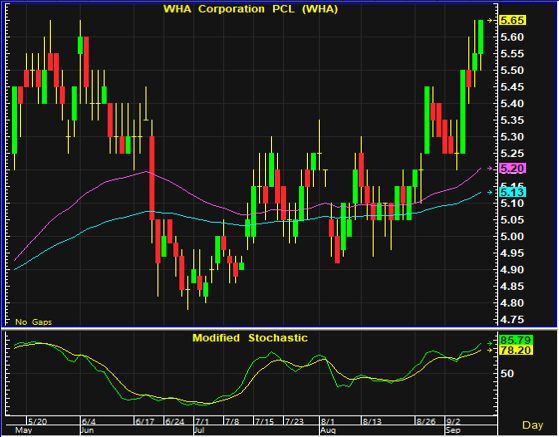Viewport: 559px width, 437px height.
Task: Click the Day timeframe label
Action: coord(532,425)
